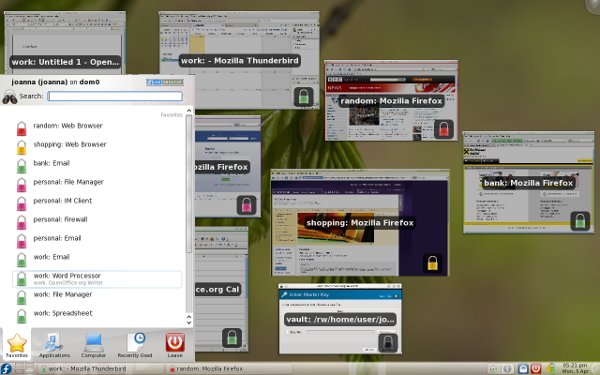600x375 pixels.
Task: Click green lock beside bank: Email
Action: click(22, 166)
